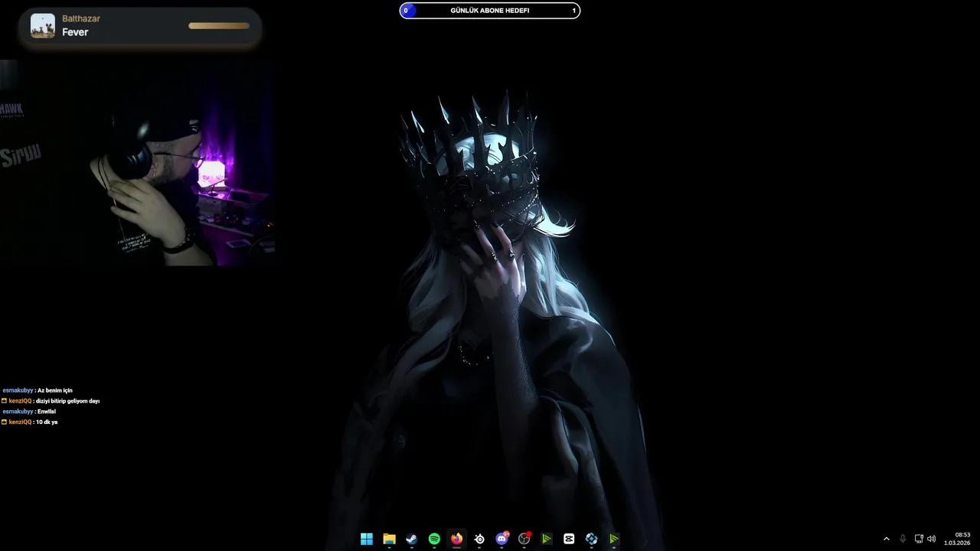Viewport: 980px width, 551px height.
Task: Open the volume control tray icon
Action: pos(932,539)
